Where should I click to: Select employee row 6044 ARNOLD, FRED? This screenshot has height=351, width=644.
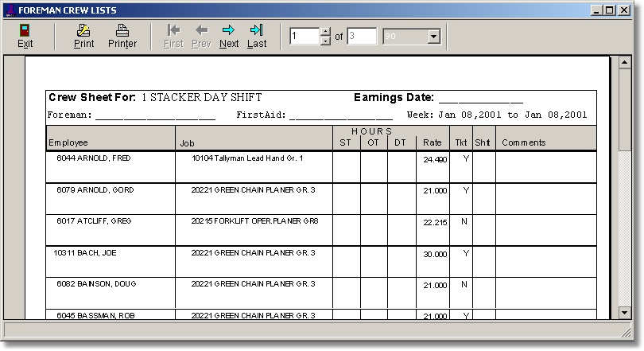click(x=94, y=158)
